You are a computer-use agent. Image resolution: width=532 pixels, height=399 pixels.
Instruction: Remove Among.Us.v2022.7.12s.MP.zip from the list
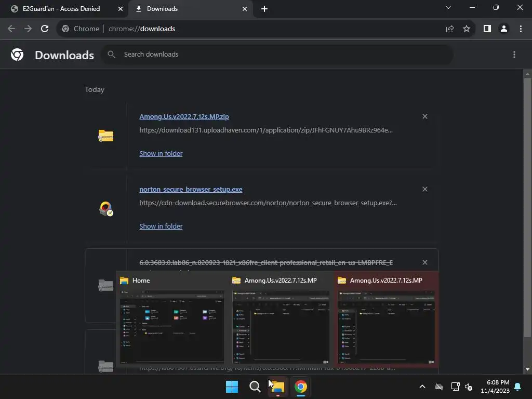coord(425,116)
